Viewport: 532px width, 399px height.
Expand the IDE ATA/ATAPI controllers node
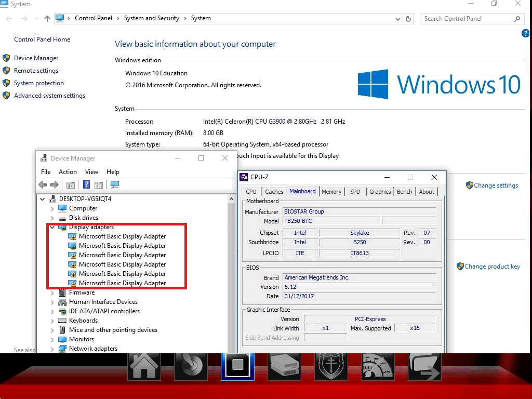pyautogui.click(x=52, y=312)
